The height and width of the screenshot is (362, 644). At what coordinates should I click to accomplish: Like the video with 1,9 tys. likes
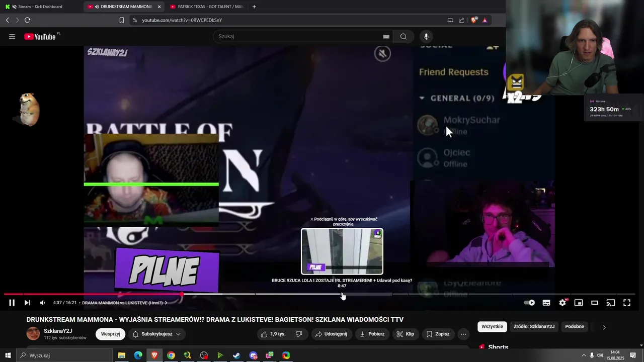[273, 334]
